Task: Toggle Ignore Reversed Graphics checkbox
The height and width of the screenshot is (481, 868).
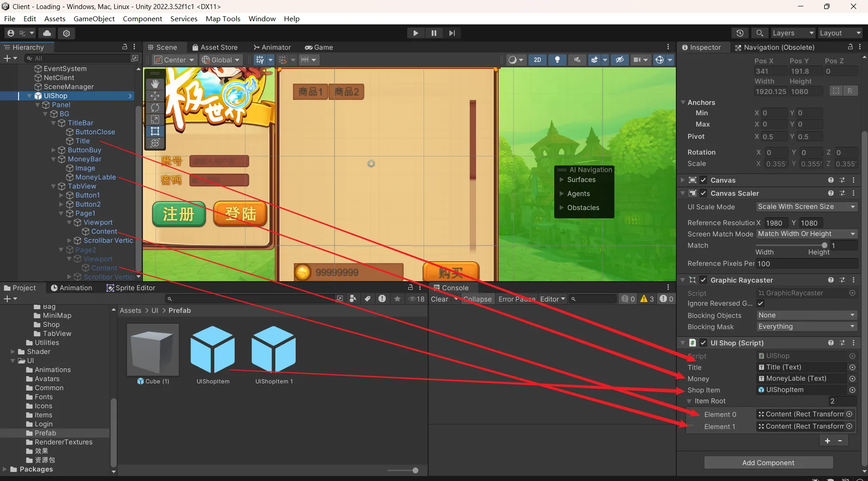Action: (760, 303)
